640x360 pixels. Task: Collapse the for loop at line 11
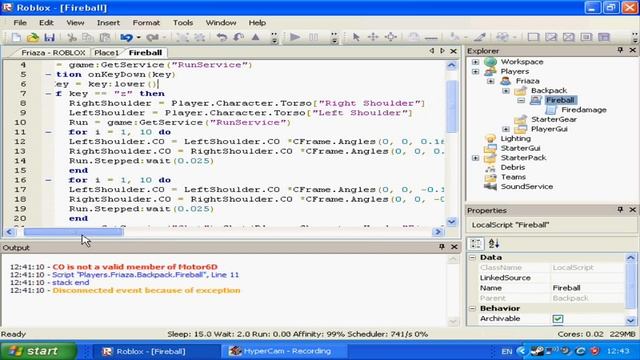(x=49, y=132)
